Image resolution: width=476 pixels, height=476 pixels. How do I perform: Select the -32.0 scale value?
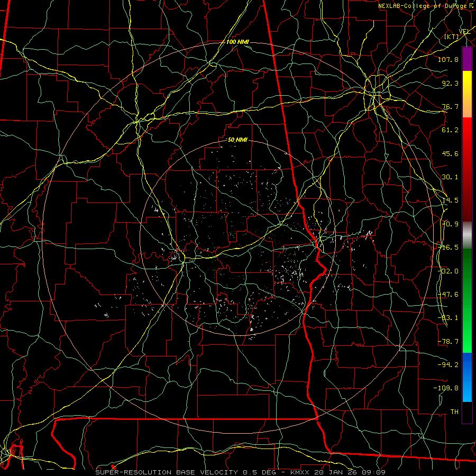click(448, 271)
